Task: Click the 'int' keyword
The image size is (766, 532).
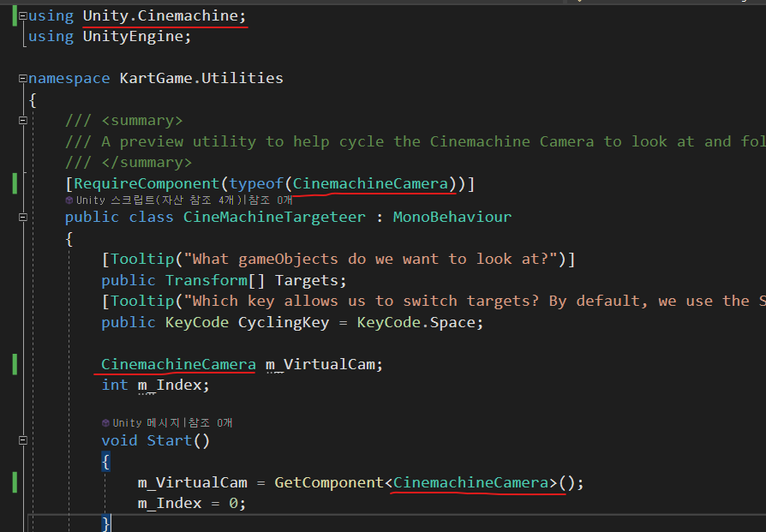Action: pos(114,385)
